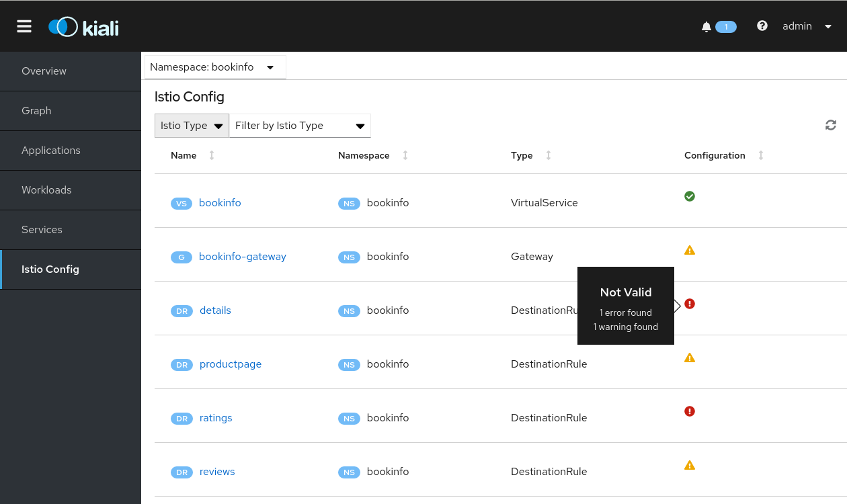Click the VirtualService type cell
The image size is (847, 504).
pos(544,203)
